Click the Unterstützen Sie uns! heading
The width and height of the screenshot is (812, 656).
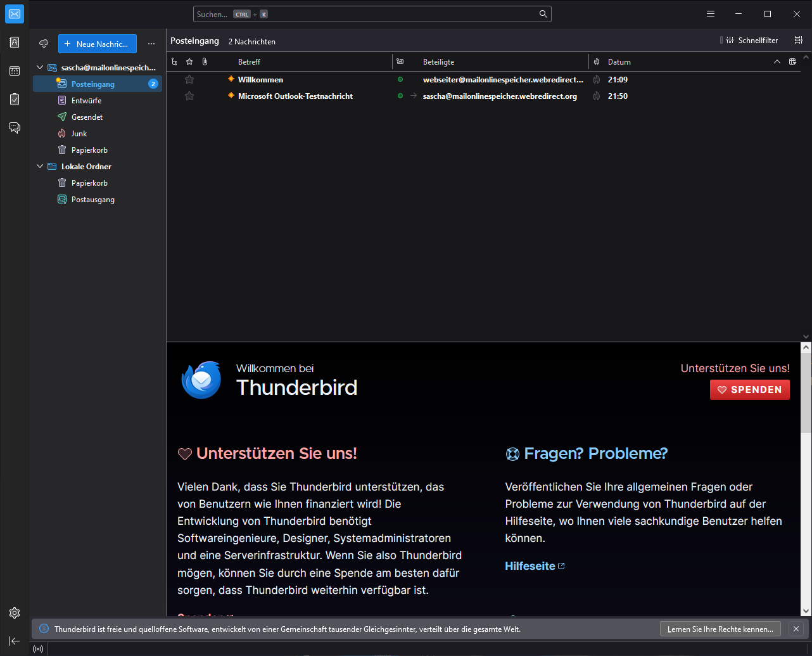(x=277, y=453)
